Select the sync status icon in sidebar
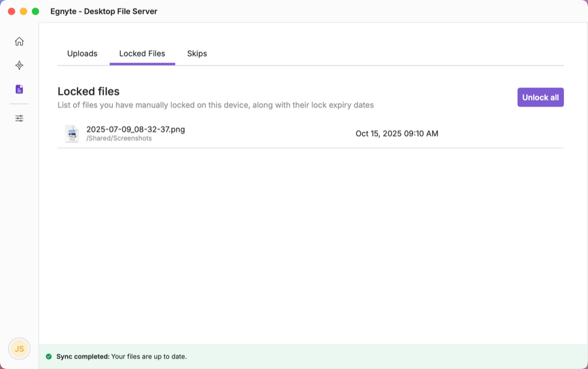This screenshot has height=369, width=588. [19, 65]
